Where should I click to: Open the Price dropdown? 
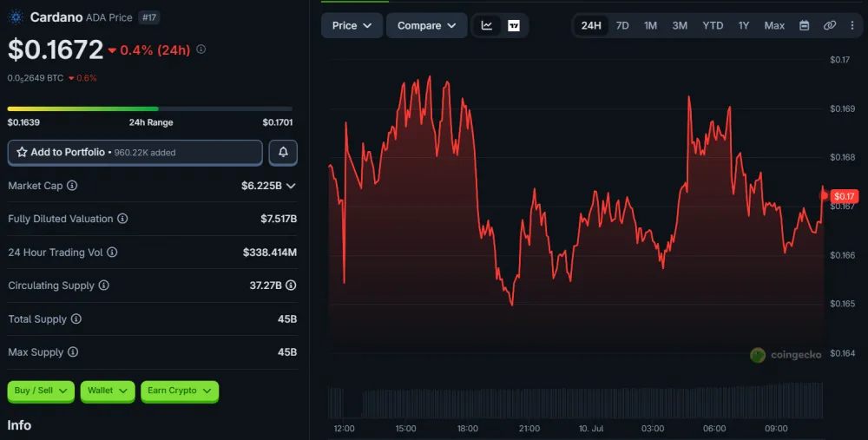coord(352,25)
